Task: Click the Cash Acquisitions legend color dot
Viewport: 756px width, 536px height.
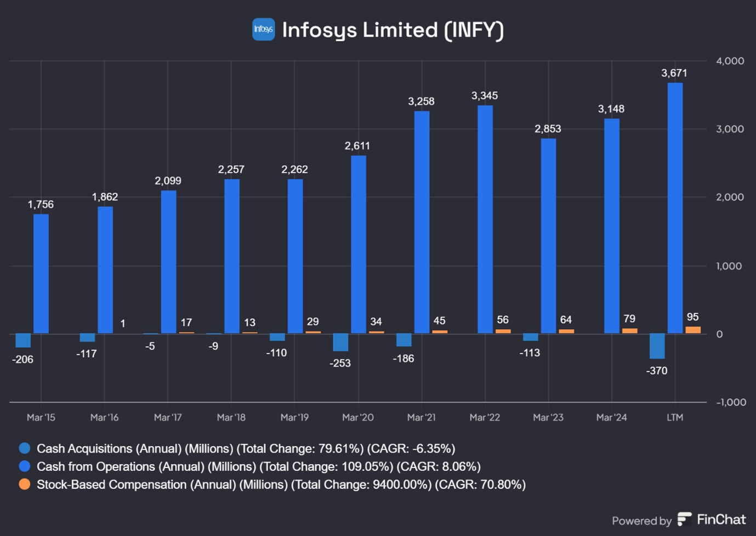Action: click(25, 448)
